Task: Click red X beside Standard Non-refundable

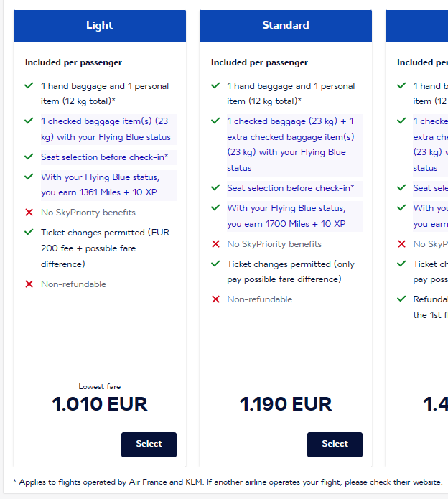Action: [x=215, y=299]
